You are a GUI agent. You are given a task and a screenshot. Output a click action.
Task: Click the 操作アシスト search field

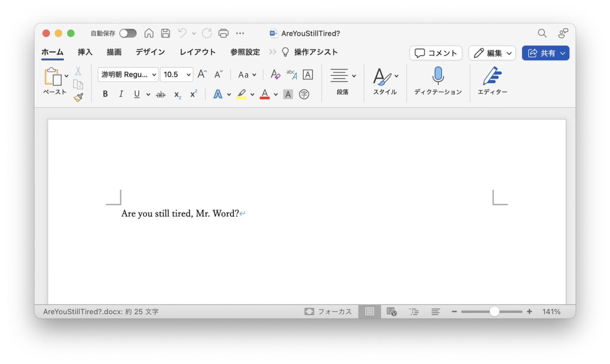[x=310, y=52]
